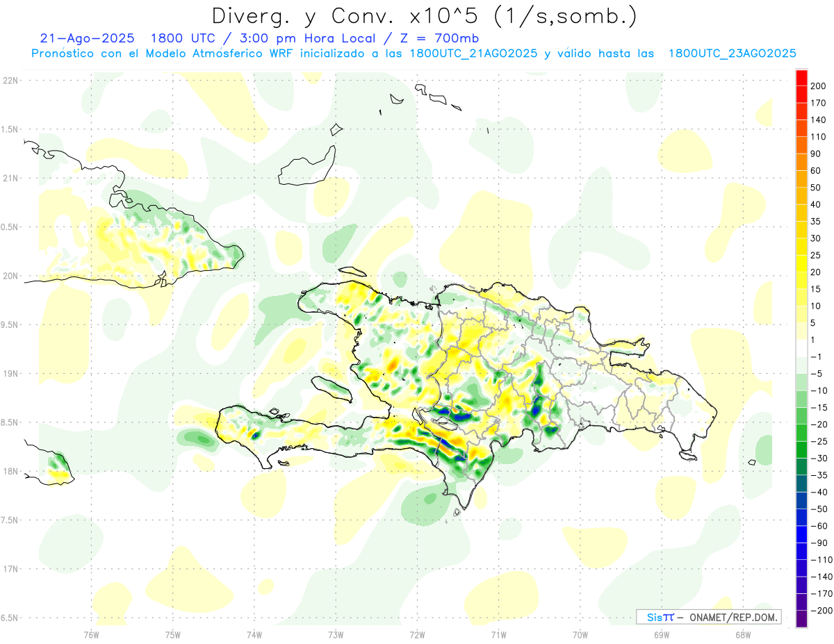Image resolution: width=834 pixels, height=644 pixels.
Task: Click the 'SisTT - ONAMET/REP.DOM.' credit box
Action: click(x=708, y=617)
